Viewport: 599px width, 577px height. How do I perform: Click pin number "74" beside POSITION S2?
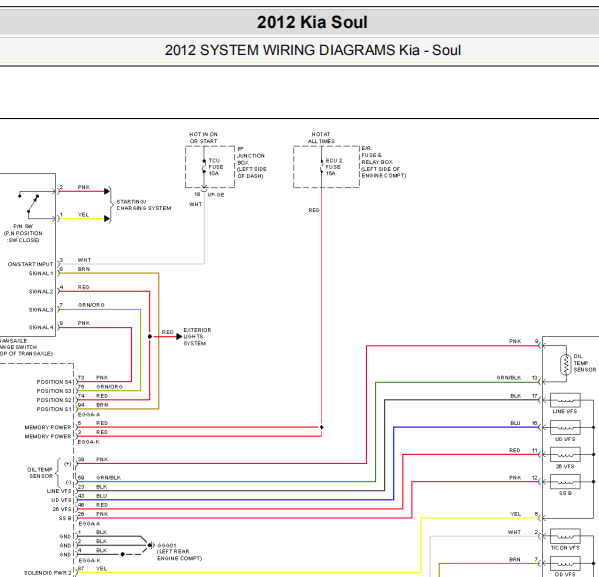(x=81, y=396)
